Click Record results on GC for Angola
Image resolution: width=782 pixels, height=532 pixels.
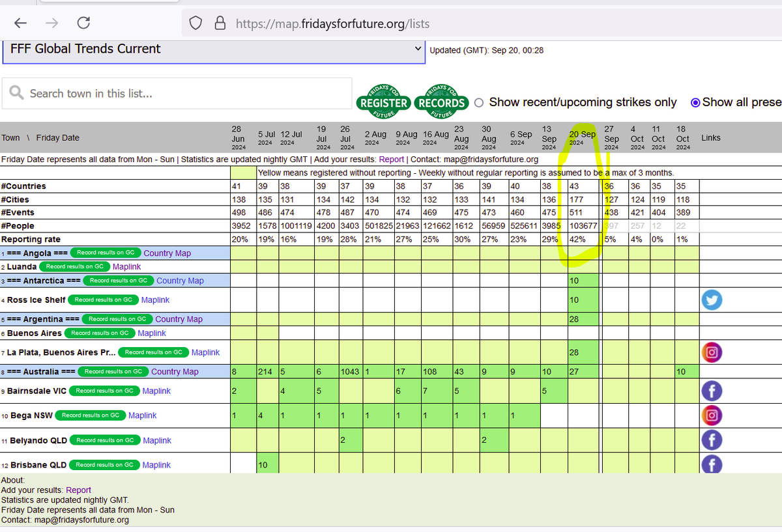click(x=104, y=253)
